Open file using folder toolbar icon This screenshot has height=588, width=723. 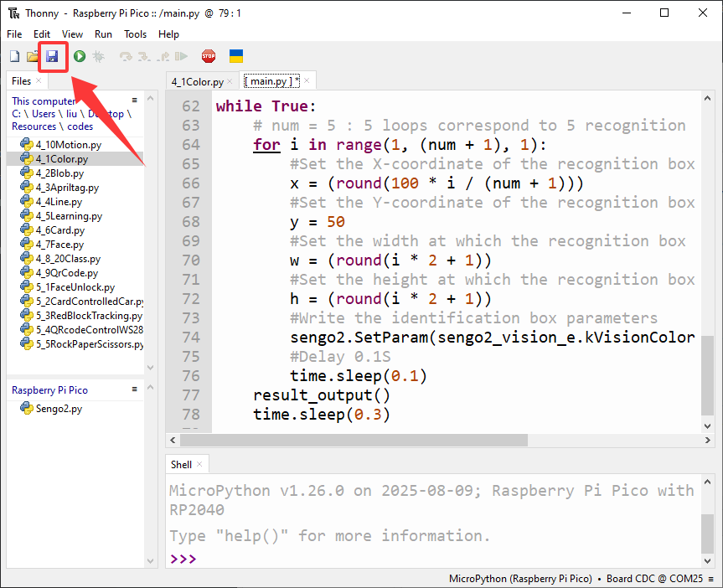click(33, 56)
